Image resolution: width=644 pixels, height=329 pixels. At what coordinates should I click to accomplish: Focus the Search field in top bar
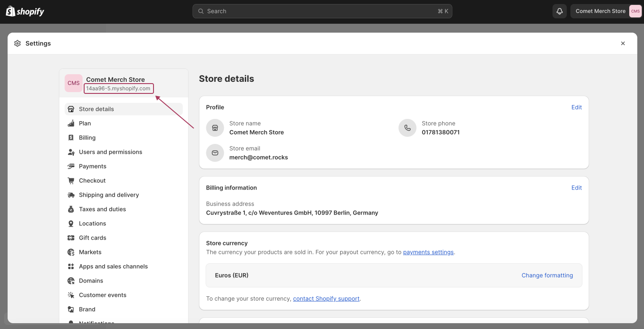point(322,11)
